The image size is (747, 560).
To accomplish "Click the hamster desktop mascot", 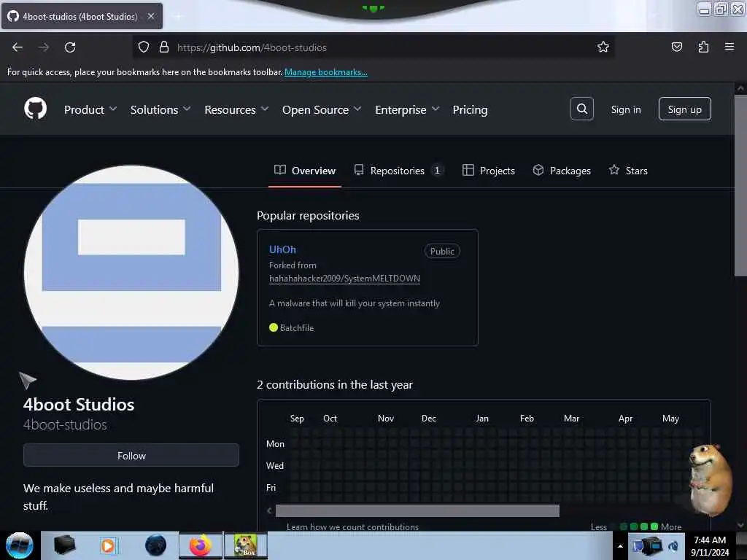I will click(711, 480).
